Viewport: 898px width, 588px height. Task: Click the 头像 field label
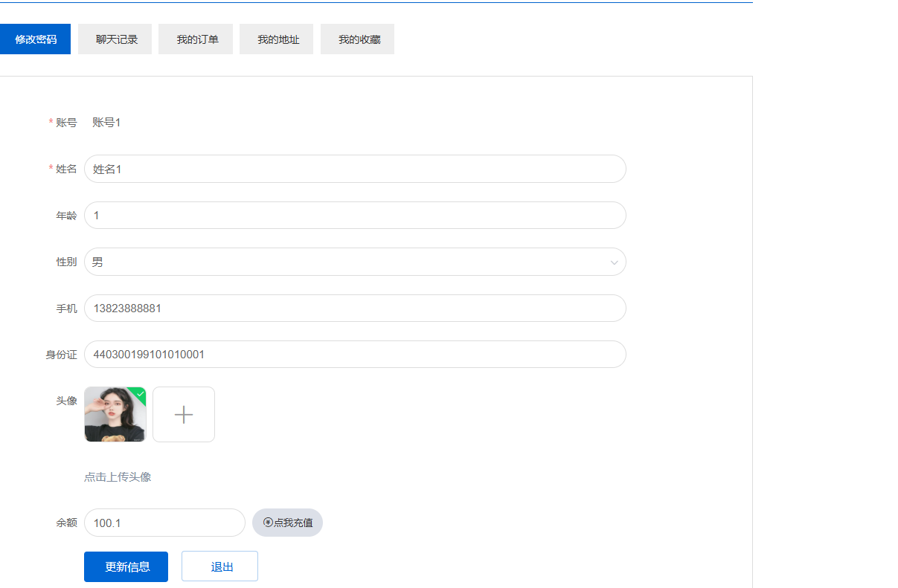66,401
